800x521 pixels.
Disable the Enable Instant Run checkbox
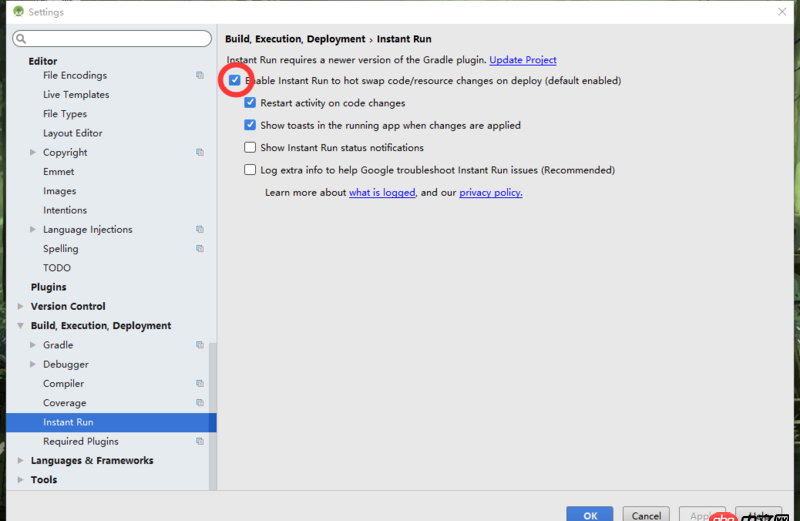pos(235,80)
